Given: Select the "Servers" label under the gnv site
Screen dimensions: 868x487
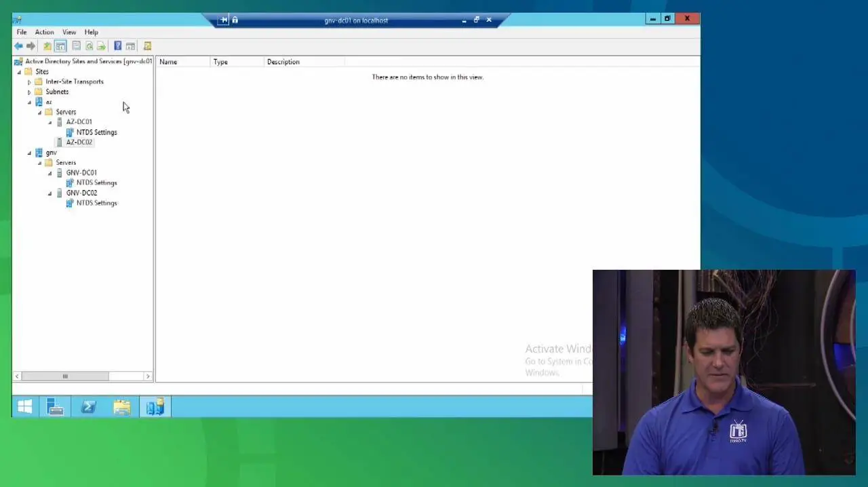Looking at the screenshot, I should 66,163.
